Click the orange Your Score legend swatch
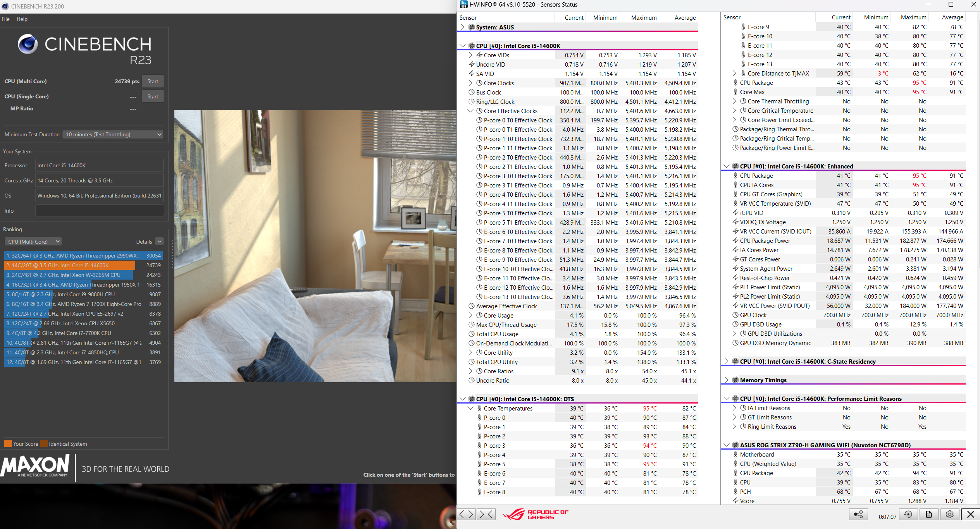 point(8,444)
